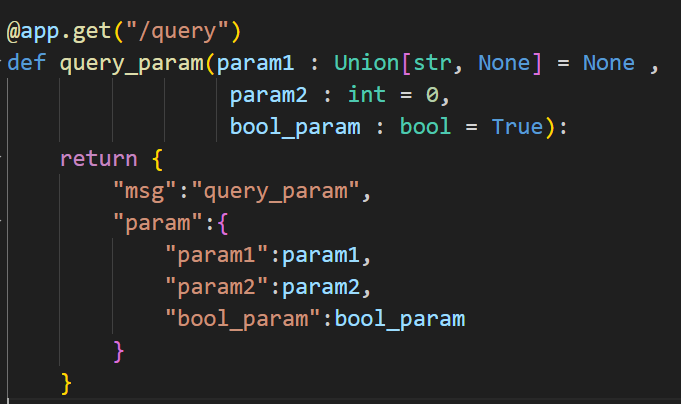The height and width of the screenshot is (404, 681).
Task: Click str inside the Union brackets
Action: tap(432, 63)
